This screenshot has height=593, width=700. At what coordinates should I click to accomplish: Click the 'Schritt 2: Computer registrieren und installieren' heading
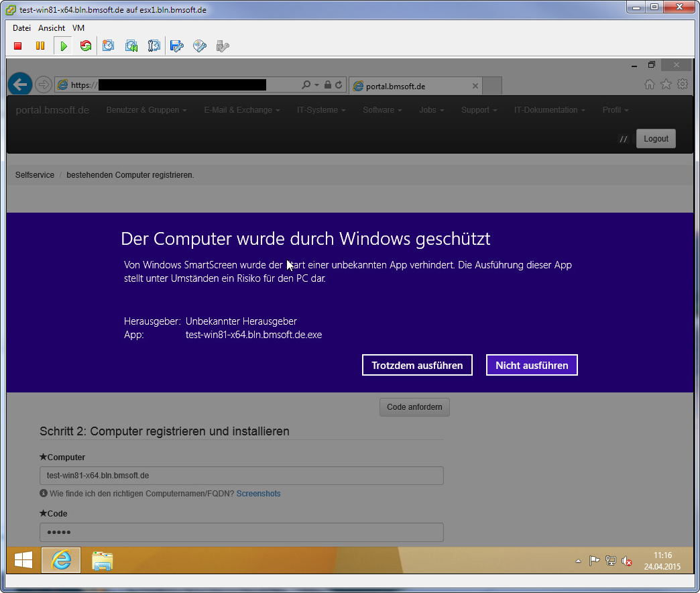point(164,431)
